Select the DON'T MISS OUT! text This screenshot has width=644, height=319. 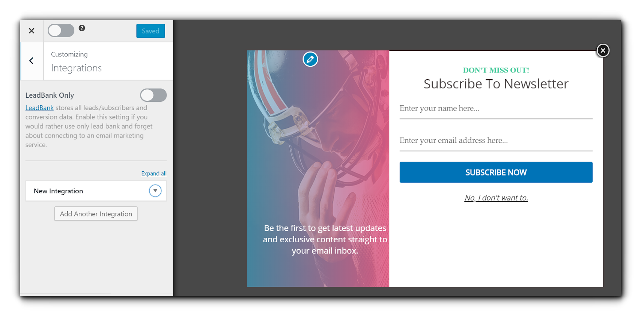[x=496, y=70]
